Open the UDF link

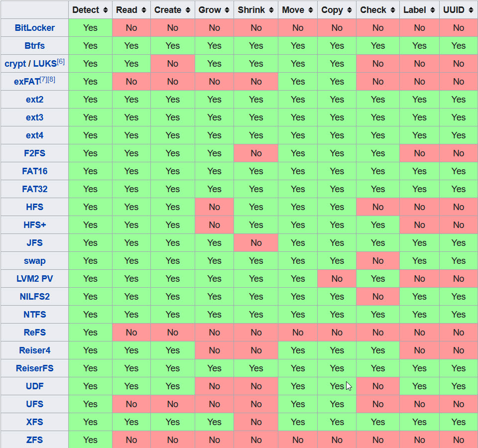tap(35, 386)
